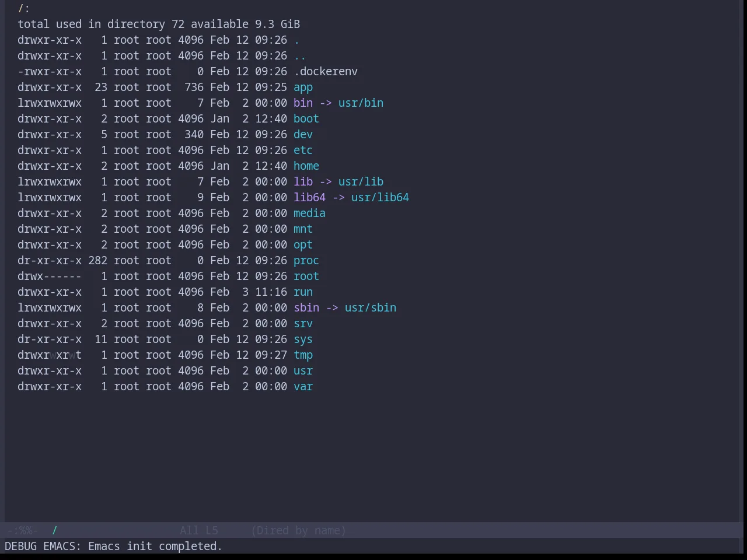Screen dimensions: 747x560
Task: Open the mnt directory
Action: pyautogui.click(x=303, y=229)
